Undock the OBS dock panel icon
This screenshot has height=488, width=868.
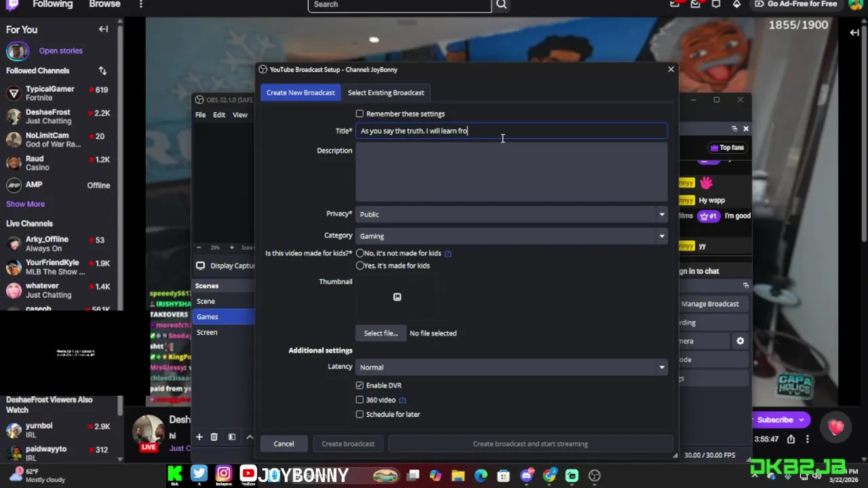pos(734,129)
